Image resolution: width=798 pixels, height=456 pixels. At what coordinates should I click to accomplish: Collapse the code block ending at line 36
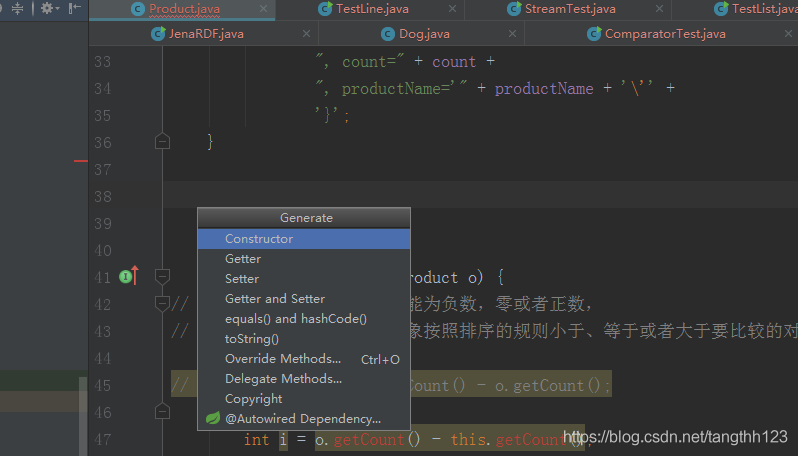click(162, 142)
